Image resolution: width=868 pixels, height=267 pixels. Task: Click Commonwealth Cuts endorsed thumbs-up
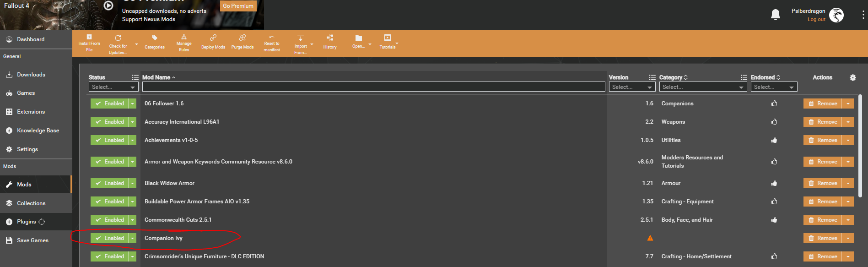(774, 220)
